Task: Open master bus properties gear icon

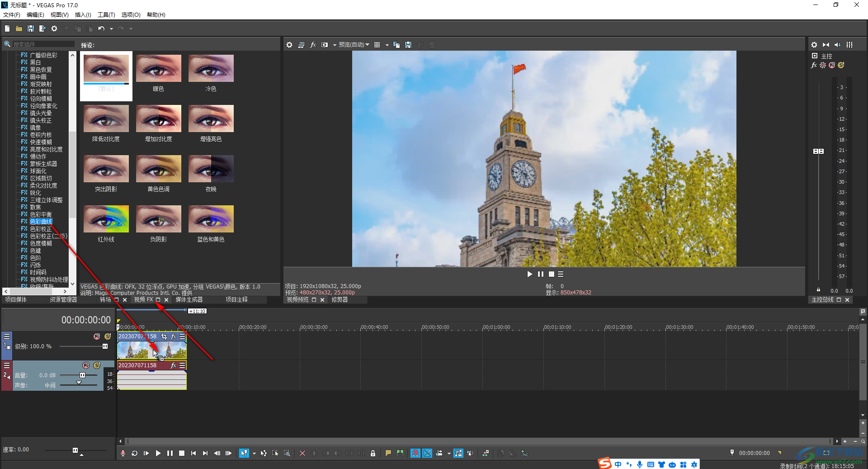Action: (x=814, y=45)
